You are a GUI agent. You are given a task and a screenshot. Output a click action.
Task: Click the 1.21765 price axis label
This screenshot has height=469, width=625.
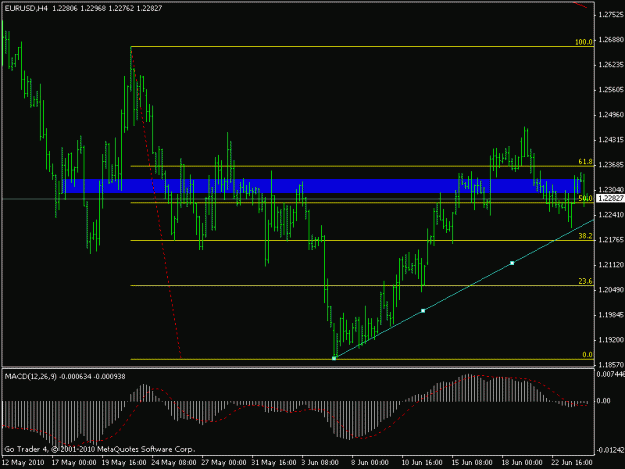click(611, 239)
